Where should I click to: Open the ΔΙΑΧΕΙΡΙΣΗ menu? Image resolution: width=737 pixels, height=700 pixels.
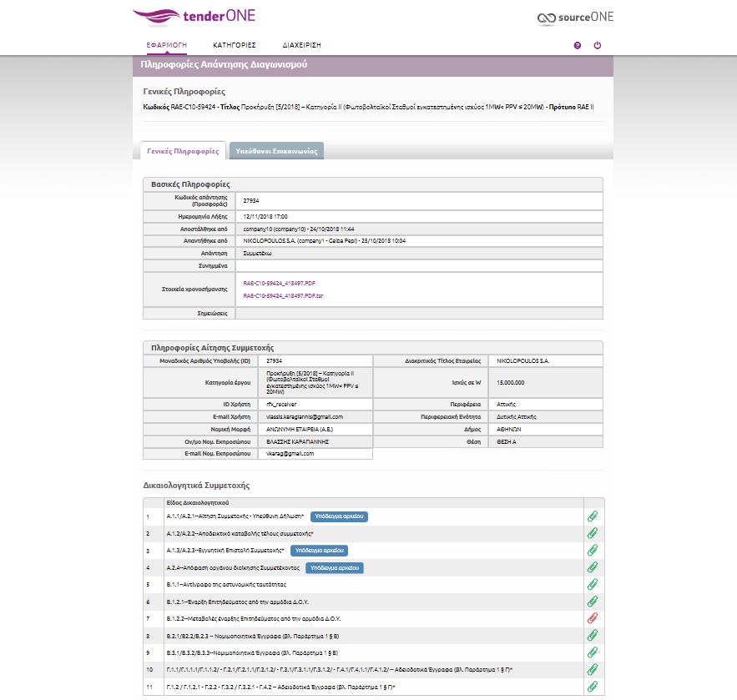coord(302,45)
